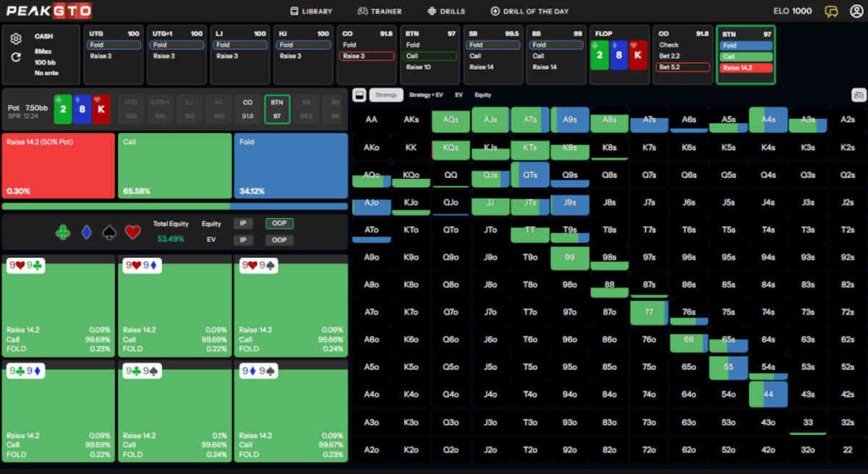Open the Library menu
Image resolution: width=868 pixels, height=474 pixels.
(x=311, y=11)
